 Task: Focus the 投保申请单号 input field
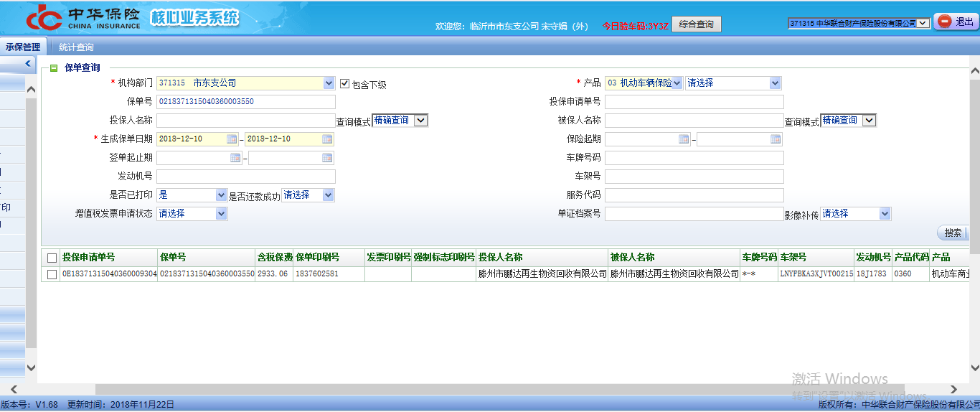[x=694, y=102]
